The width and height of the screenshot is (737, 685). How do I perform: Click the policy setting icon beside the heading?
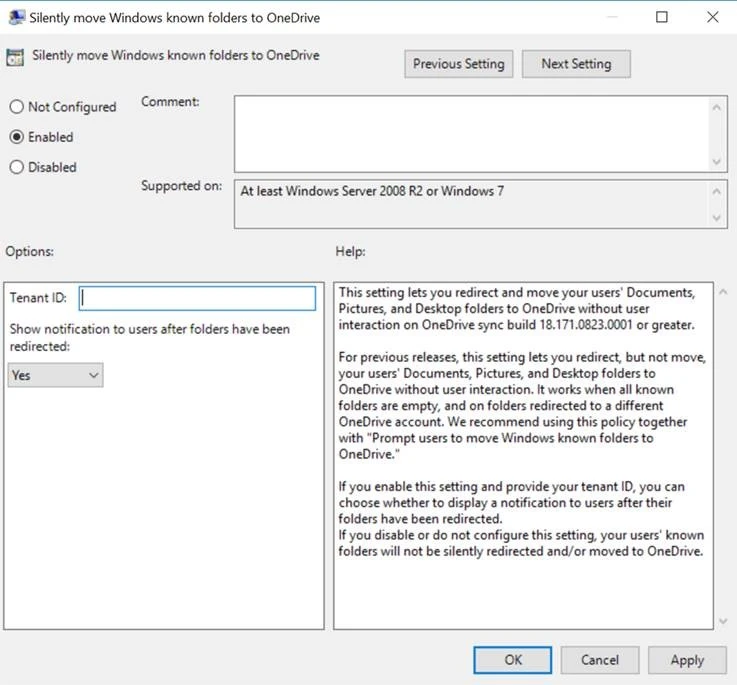(17, 57)
